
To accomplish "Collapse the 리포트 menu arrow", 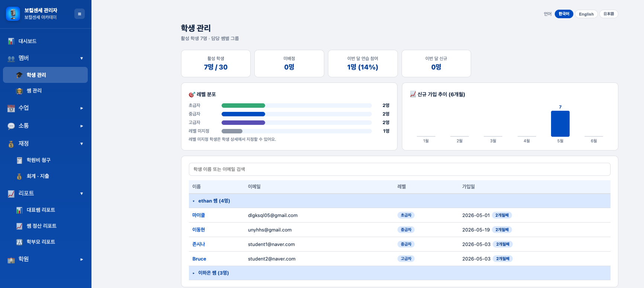I will (81, 194).
